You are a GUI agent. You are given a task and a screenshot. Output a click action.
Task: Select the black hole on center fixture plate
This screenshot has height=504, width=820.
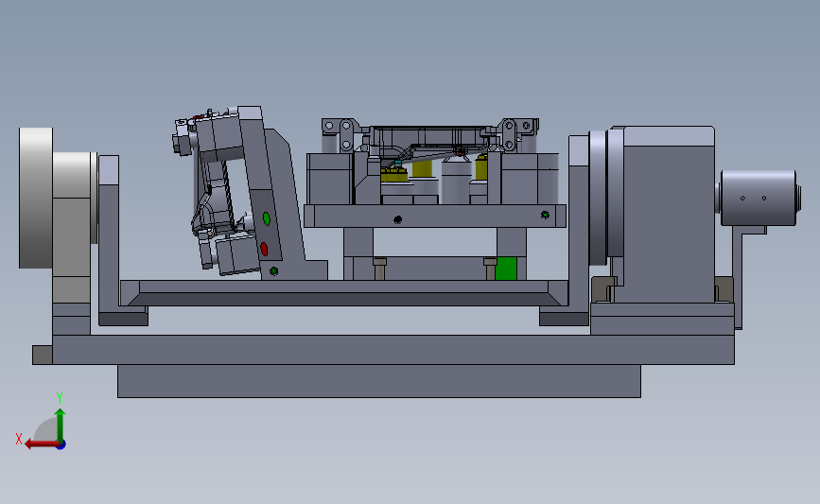(x=397, y=219)
